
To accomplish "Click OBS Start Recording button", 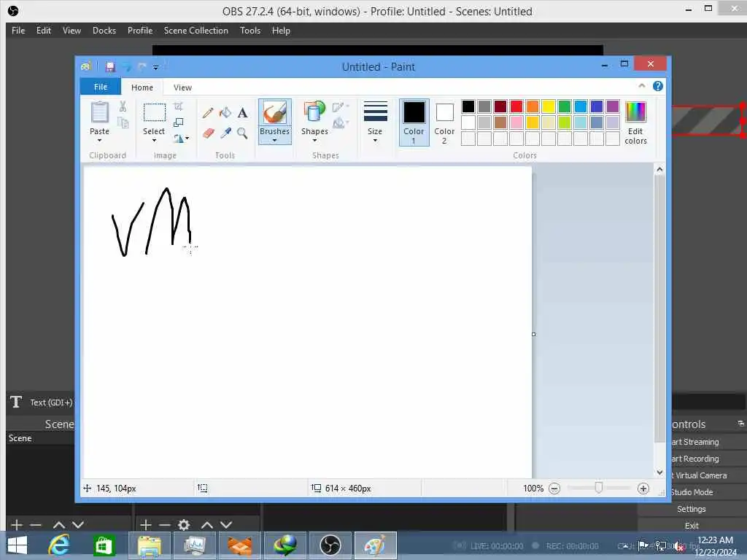I will tap(695, 459).
